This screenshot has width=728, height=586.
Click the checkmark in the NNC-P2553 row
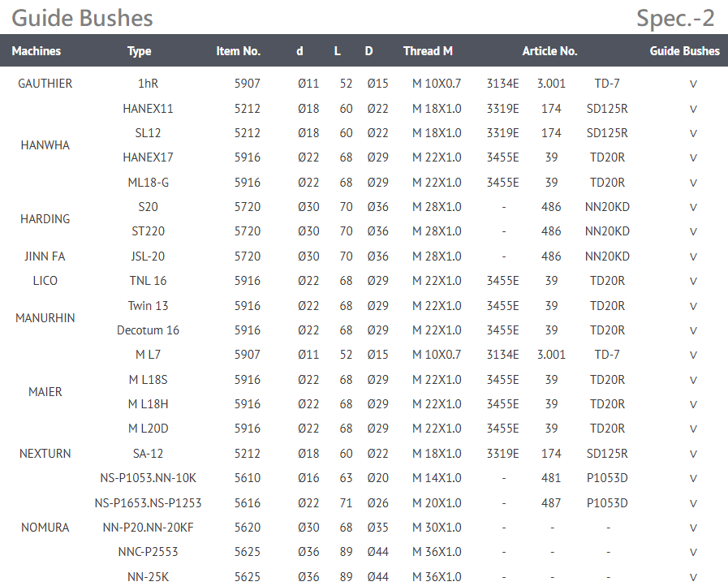coord(693,553)
